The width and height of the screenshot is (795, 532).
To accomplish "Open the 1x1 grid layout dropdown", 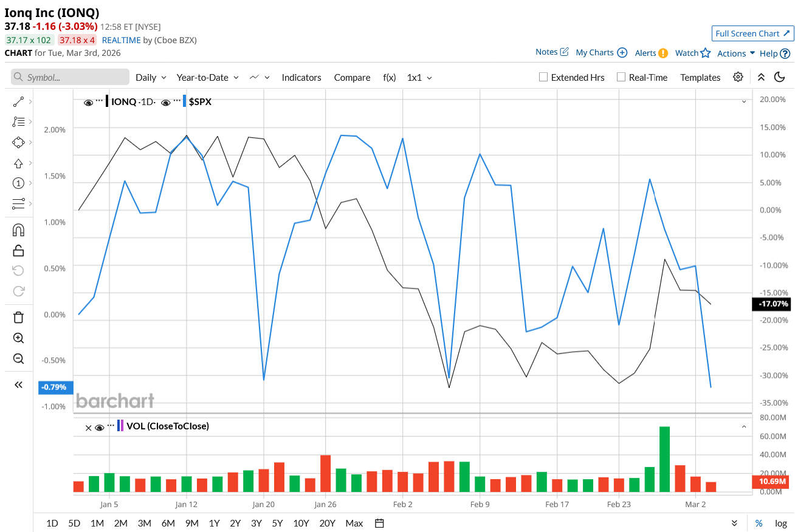I will tap(419, 77).
